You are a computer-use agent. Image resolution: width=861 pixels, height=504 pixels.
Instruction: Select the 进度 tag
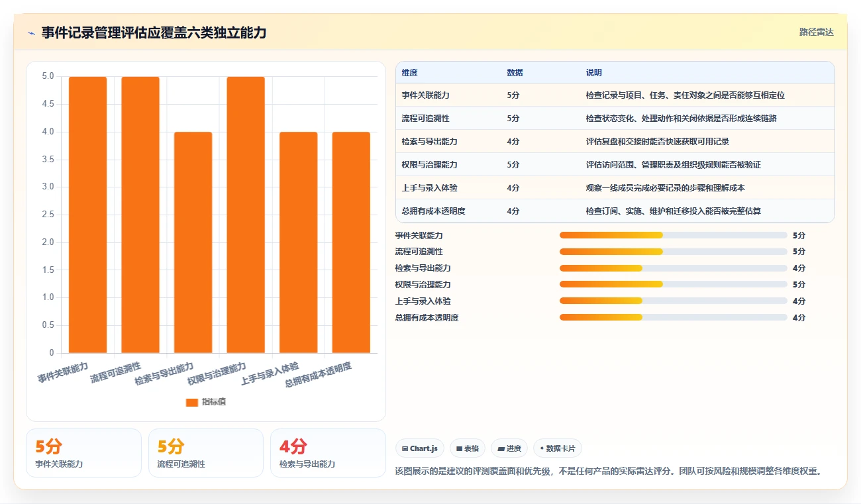tap(509, 448)
